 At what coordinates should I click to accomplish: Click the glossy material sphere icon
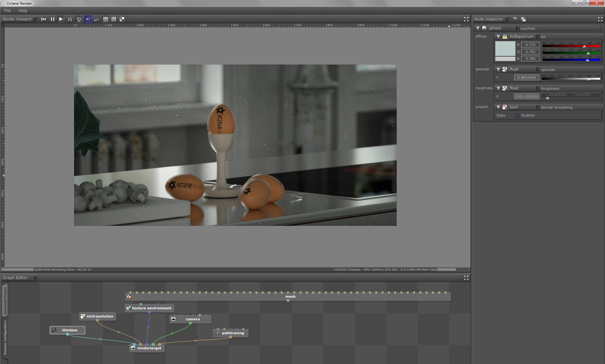click(x=484, y=28)
